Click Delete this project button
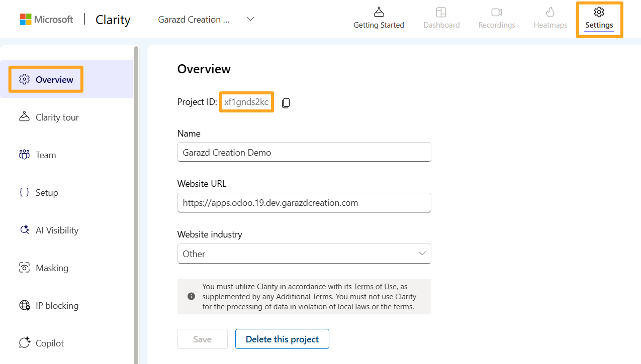Image resolution: width=641 pixels, height=364 pixels. (282, 339)
